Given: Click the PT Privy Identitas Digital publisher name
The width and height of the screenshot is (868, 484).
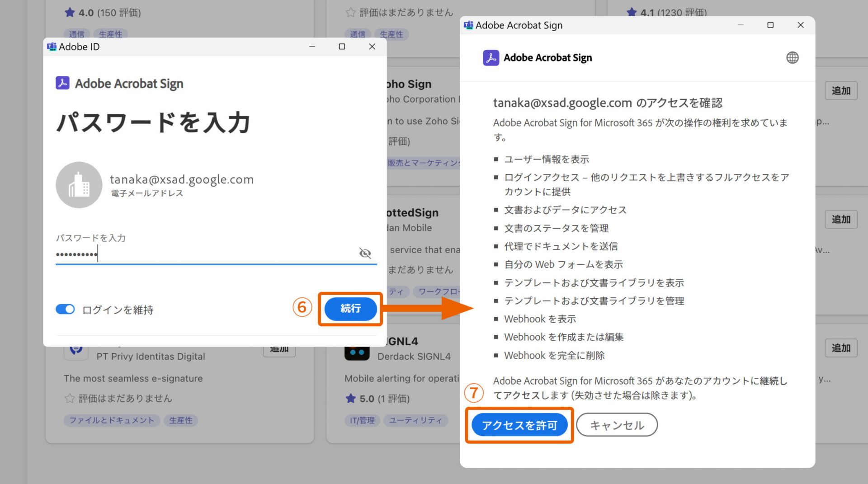Looking at the screenshot, I should pos(151,357).
